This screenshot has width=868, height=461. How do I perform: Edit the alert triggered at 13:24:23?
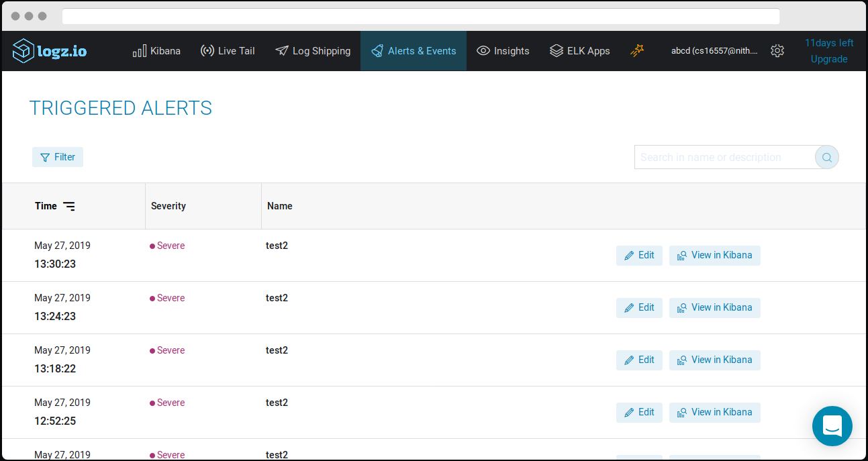(640, 308)
